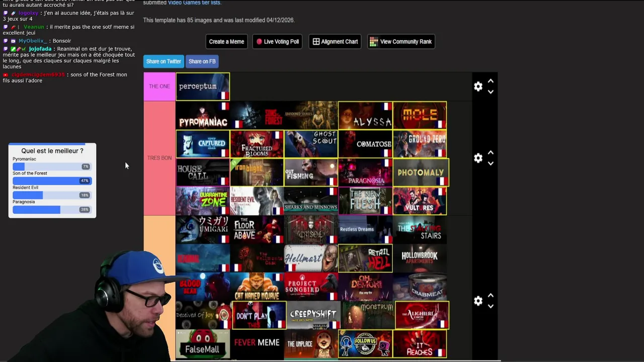Pick the Retail Hell tile
The width and height of the screenshot is (644, 362).
pos(365,258)
